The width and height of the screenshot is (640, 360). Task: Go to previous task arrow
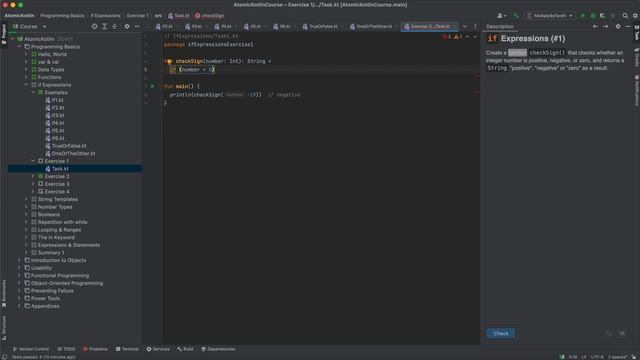(595, 27)
